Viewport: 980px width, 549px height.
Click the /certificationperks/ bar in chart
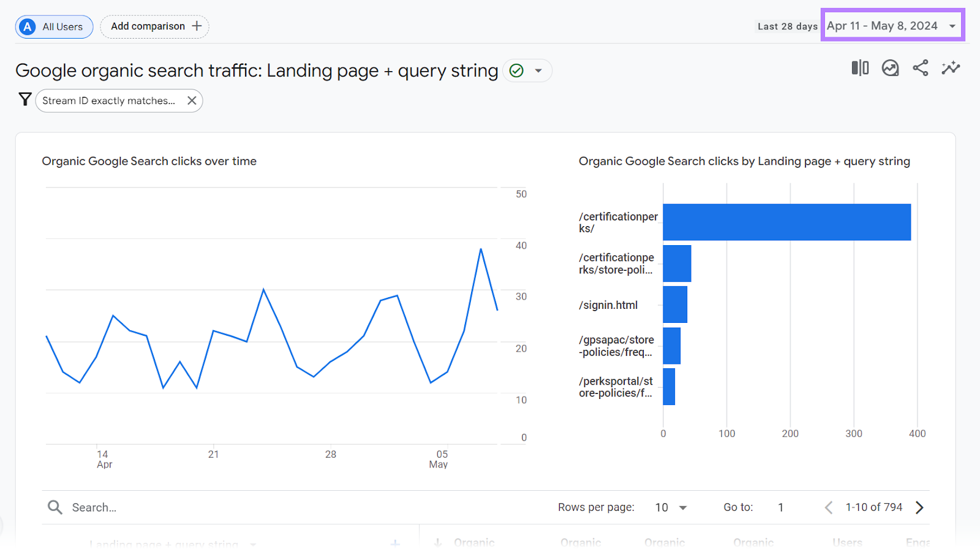[x=786, y=222]
